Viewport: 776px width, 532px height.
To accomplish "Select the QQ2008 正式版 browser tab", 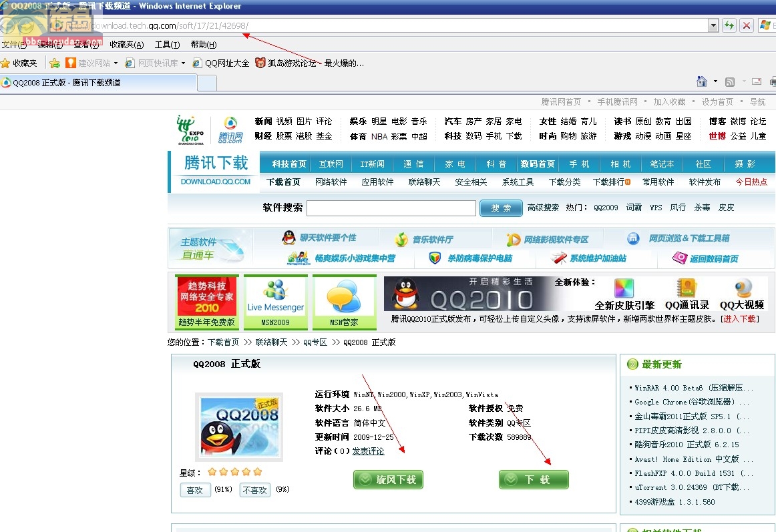I will tap(98, 83).
